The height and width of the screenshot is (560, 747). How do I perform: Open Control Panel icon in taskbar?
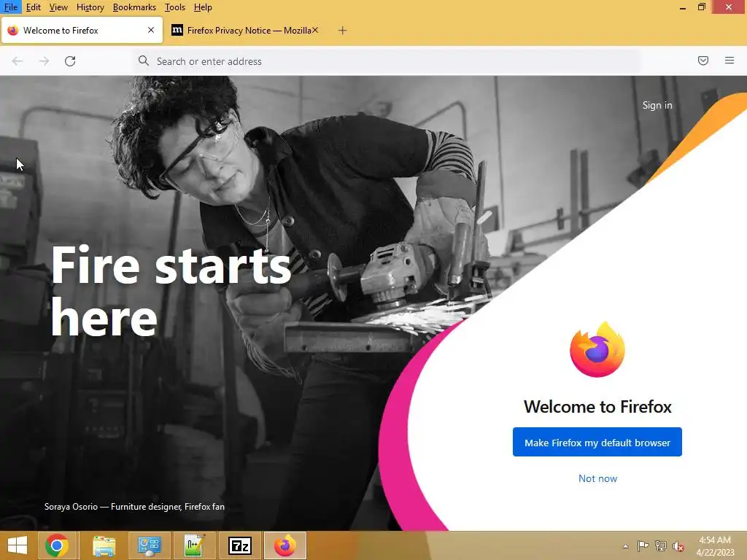tap(149, 545)
